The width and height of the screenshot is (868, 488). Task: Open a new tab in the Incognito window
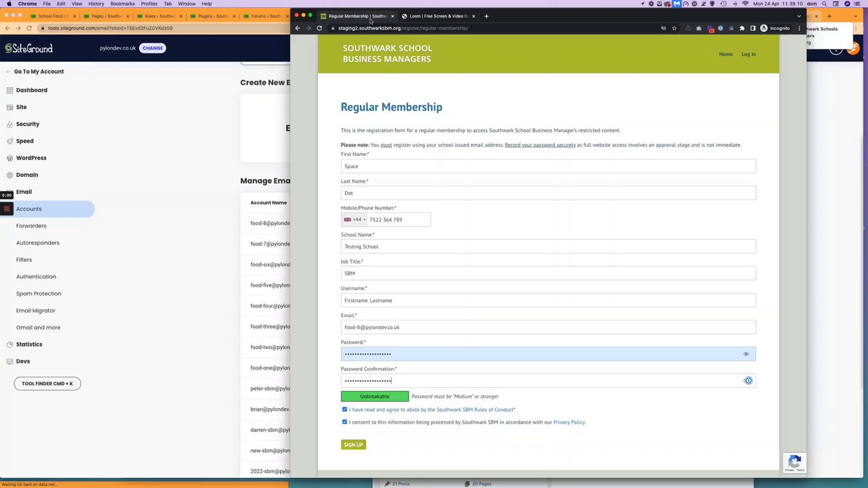pos(486,16)
